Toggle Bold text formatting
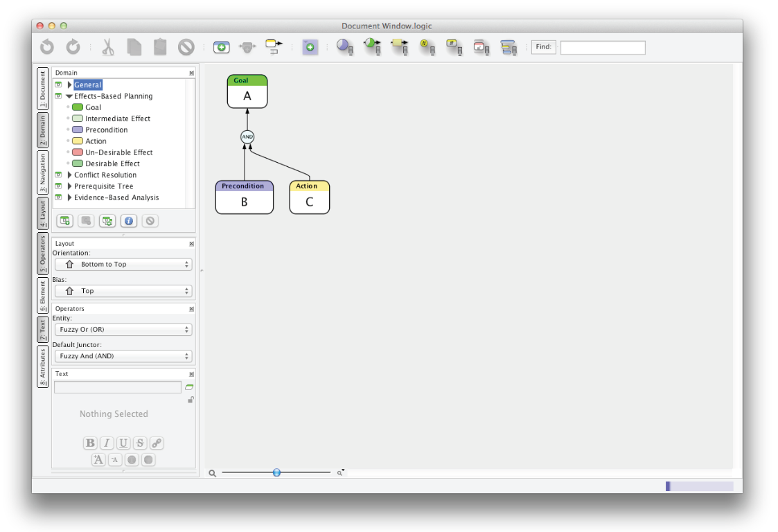This screenshot has height=532, width=778. (90, 443)
